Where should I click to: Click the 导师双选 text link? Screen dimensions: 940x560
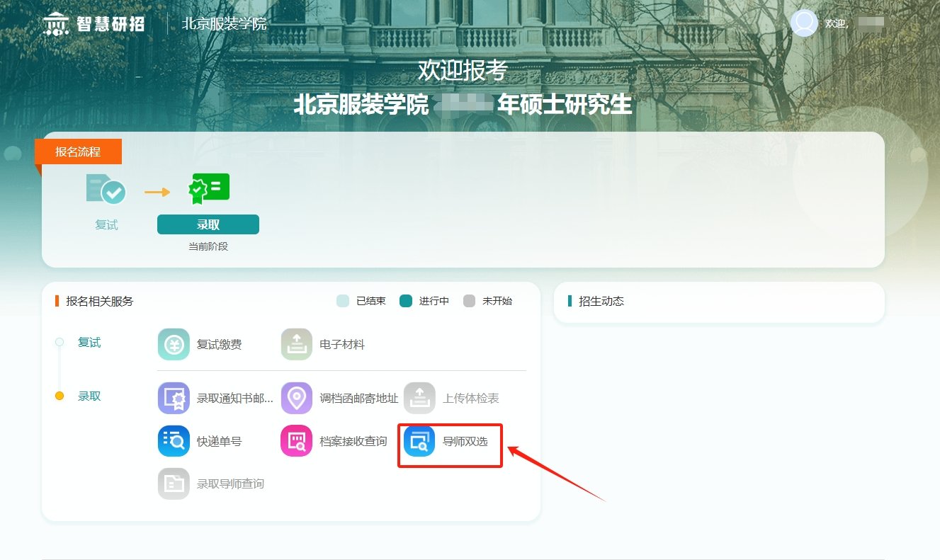pos(465,442)
